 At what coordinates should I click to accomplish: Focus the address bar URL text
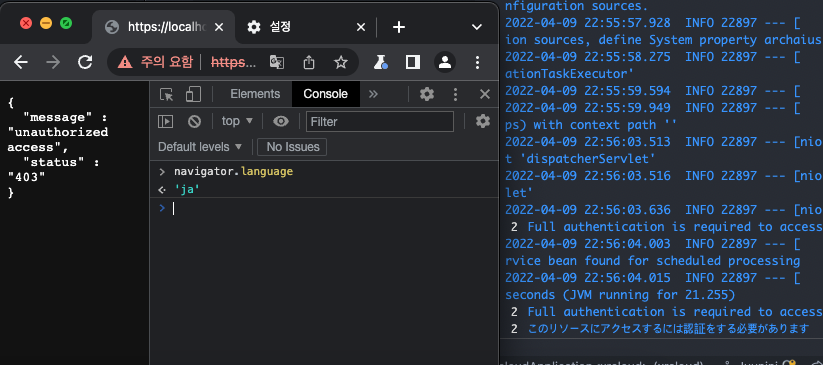(x=234, y=62)
